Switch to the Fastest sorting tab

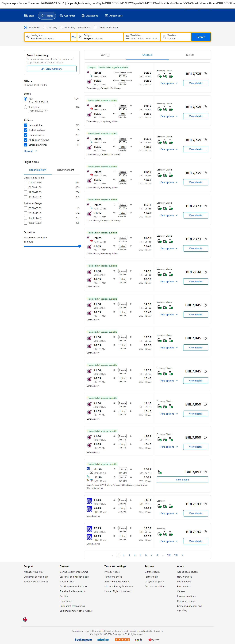190,55
